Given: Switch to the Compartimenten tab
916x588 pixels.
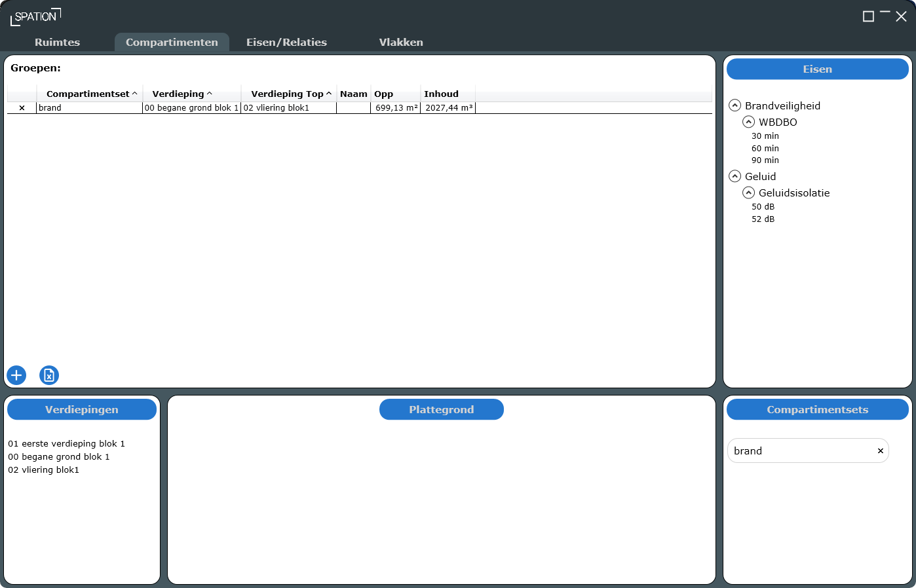Looking at the screenshot, I should [x=172, y=42].
